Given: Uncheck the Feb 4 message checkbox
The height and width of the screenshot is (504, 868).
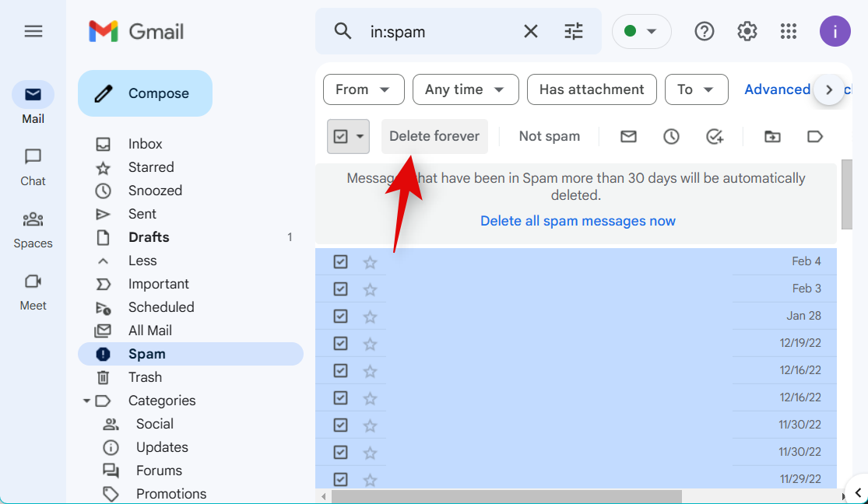Looking at the screenshot, I should tap(340, 261).
